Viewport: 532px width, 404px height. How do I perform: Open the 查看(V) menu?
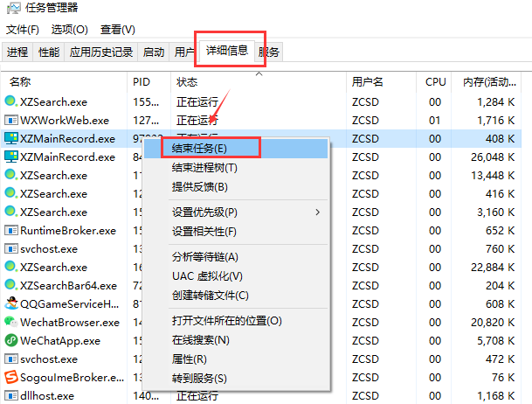118,30
